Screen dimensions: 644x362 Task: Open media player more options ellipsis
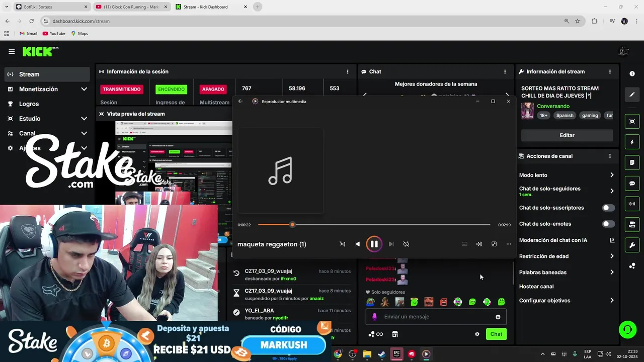[509, 244]
